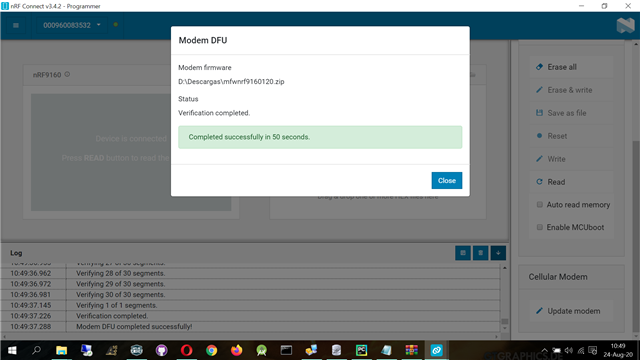
Task: Open GitHub Desktop from the taskbar
Action: tap(162, 350)
